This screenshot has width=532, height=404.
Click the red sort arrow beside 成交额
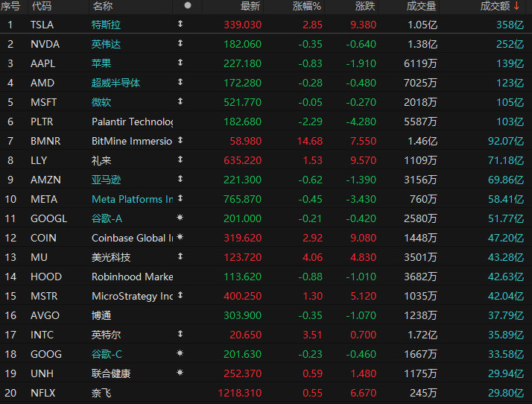(516, 6)
